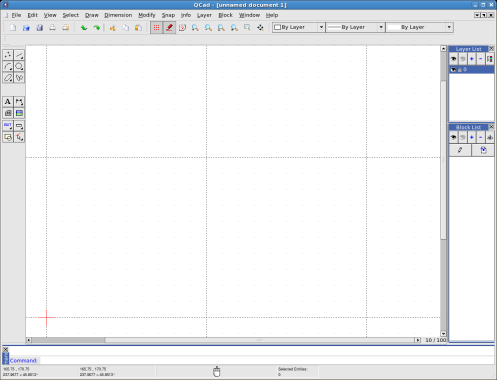Click the Zoom In magnifier icon

point(195,28)
